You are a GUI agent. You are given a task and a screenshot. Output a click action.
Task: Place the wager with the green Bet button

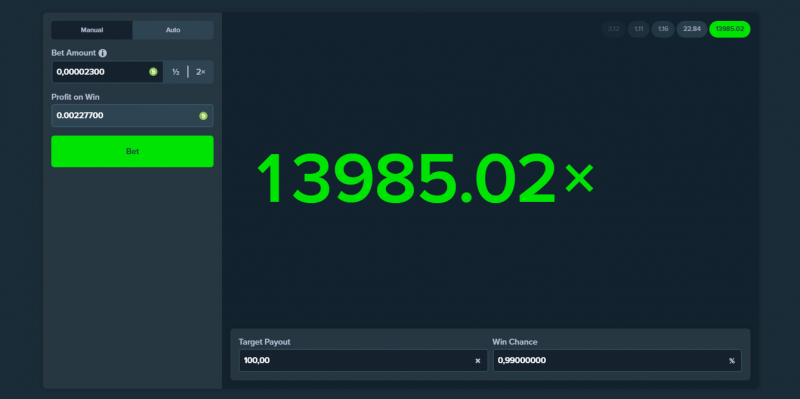[x=132, y=151]
